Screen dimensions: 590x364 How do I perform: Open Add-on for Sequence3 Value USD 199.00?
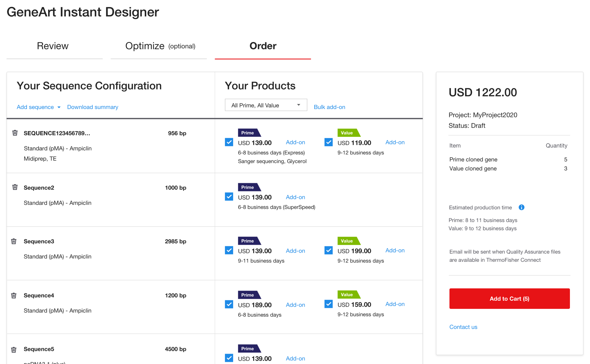395,250
